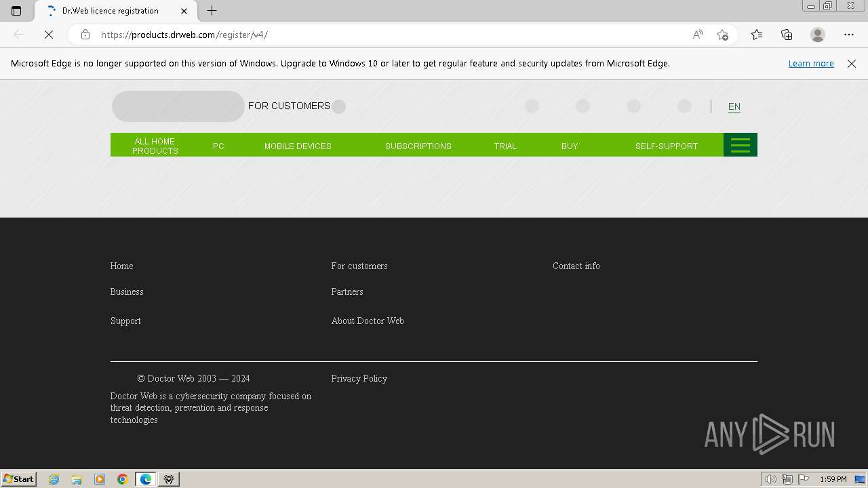Open the media player taskbar icon
Screen dimensions: 868x488
click(x=100, y=479)
